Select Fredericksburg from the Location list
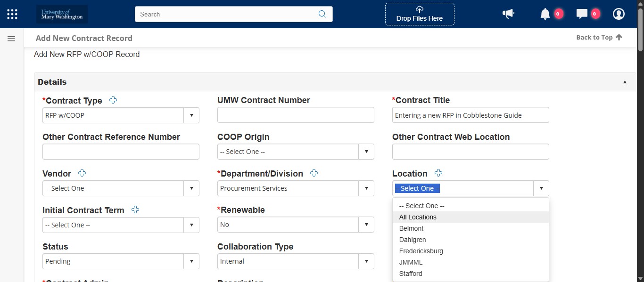The image size is (644, 282). tap(421, 251)
